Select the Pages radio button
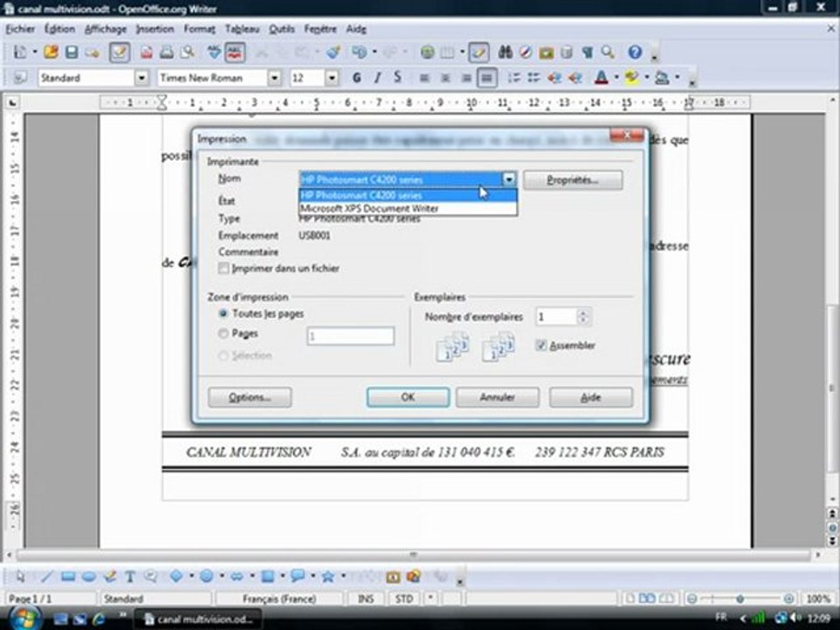Screen dimensions: 840x630 click(x=223, y=333)
